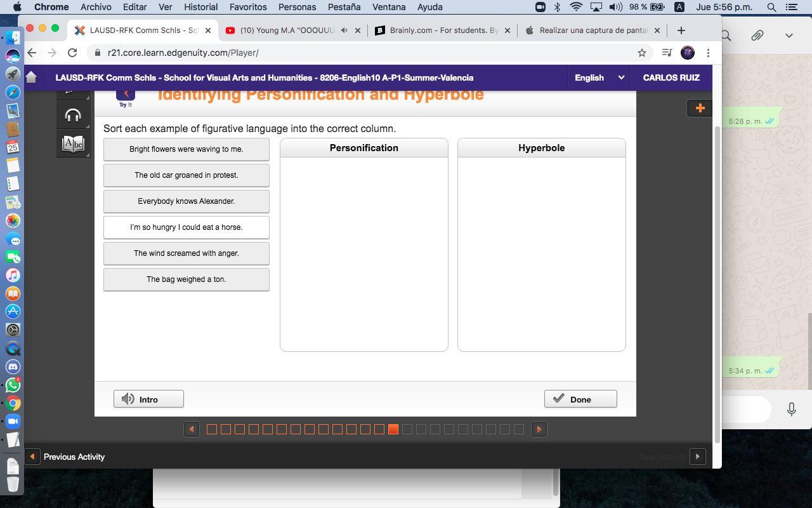Mute audio icon on YouTube tab
Image resolution: width=812 pixels, height=508 pixels.
point(344,30)
